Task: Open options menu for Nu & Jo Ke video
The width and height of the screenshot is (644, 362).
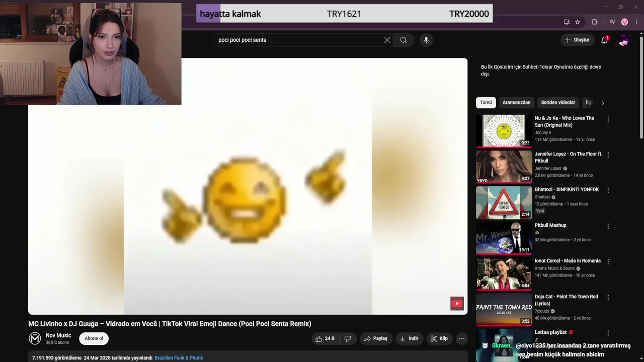Action: [608, 119]
